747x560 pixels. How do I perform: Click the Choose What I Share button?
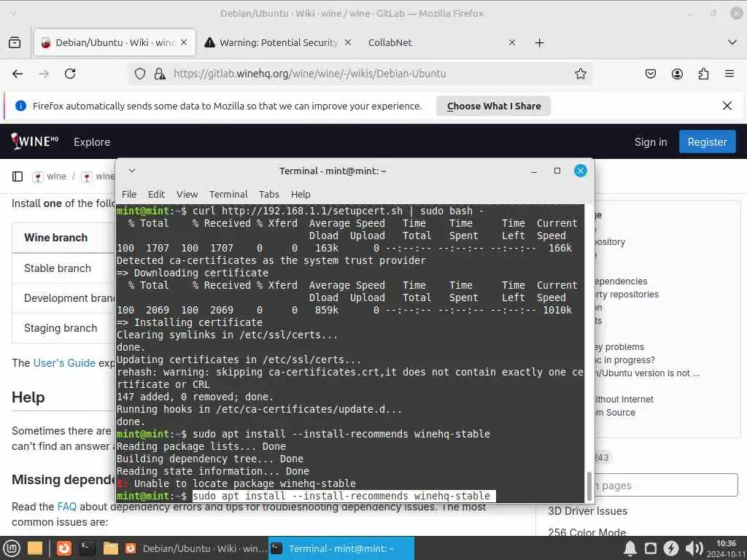click(494, 106)
